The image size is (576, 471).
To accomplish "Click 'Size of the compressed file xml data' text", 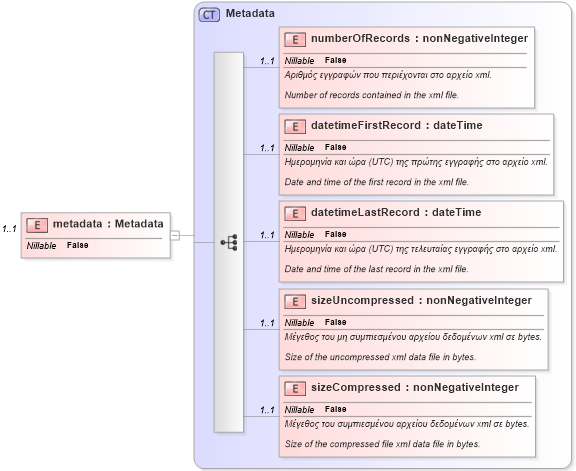I will click(382, 444).
